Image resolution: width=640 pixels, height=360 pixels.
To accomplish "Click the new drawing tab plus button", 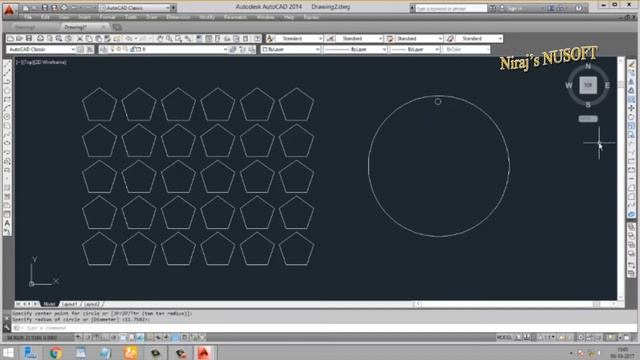I will pos(117,27).
